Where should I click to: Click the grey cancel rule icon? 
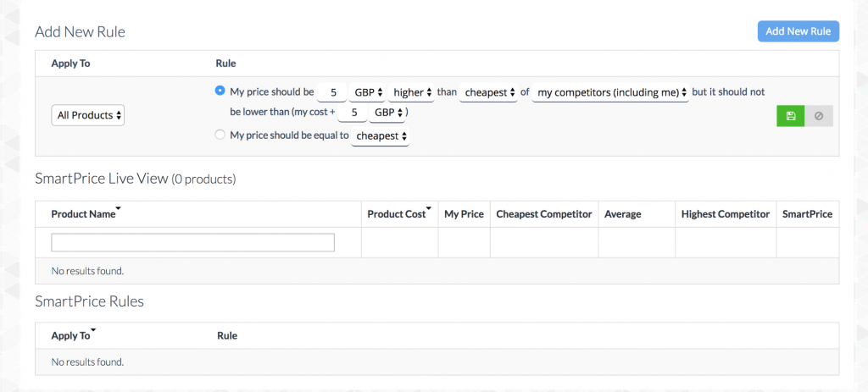(819, 116)
